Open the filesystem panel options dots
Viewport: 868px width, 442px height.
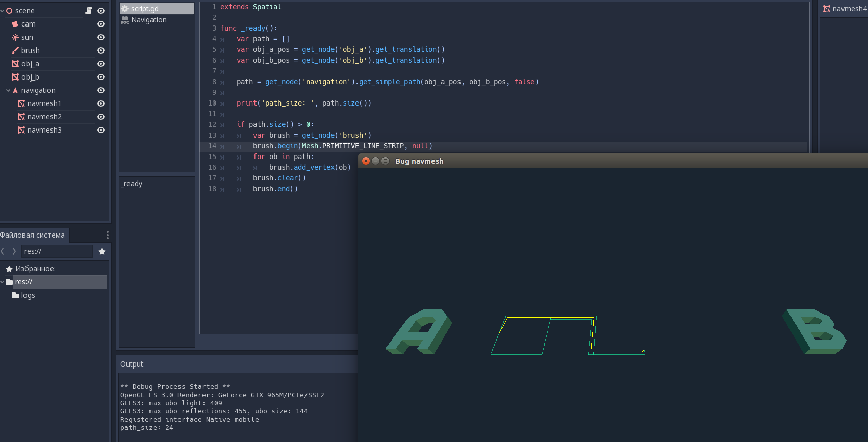click(107, 235)
